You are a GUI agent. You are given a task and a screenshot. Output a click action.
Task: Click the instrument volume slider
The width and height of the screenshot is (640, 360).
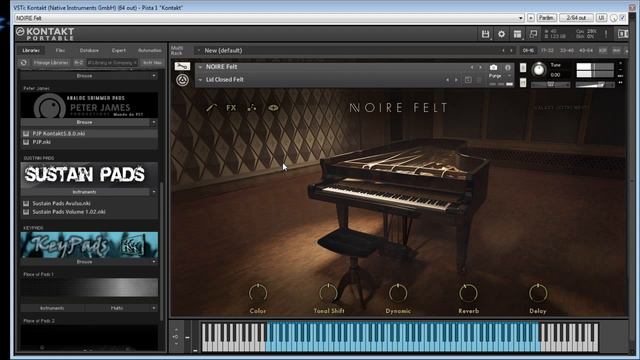595,85
